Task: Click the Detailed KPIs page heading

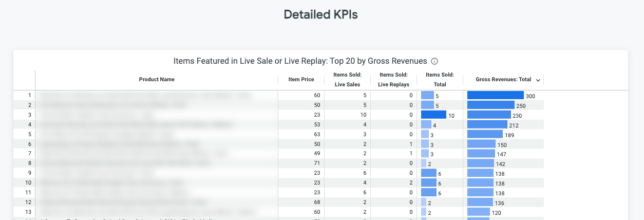Action: [321, 15]
